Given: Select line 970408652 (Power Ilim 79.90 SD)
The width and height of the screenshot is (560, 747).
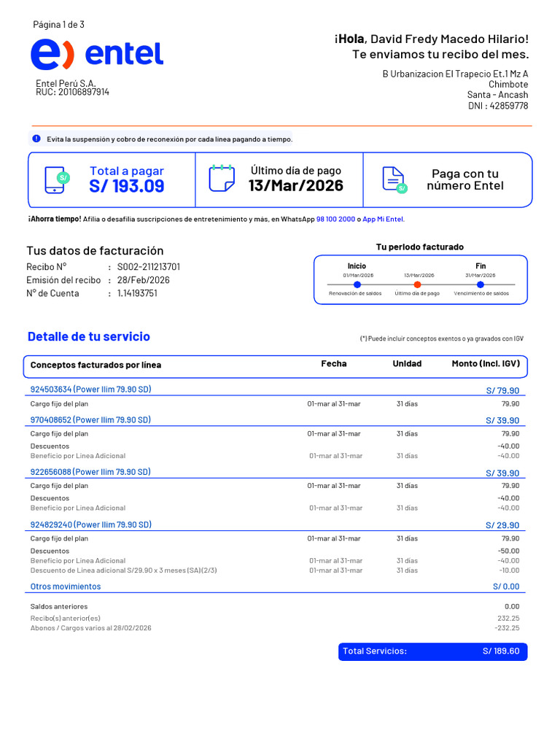Looking at the screenshot, I should 90,419.
